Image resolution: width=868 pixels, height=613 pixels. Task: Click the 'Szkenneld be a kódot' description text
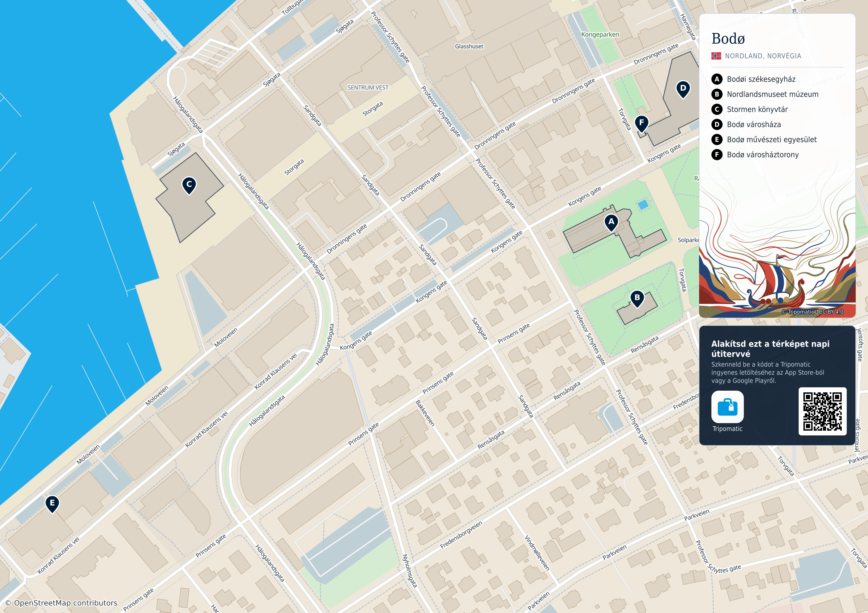767,372
